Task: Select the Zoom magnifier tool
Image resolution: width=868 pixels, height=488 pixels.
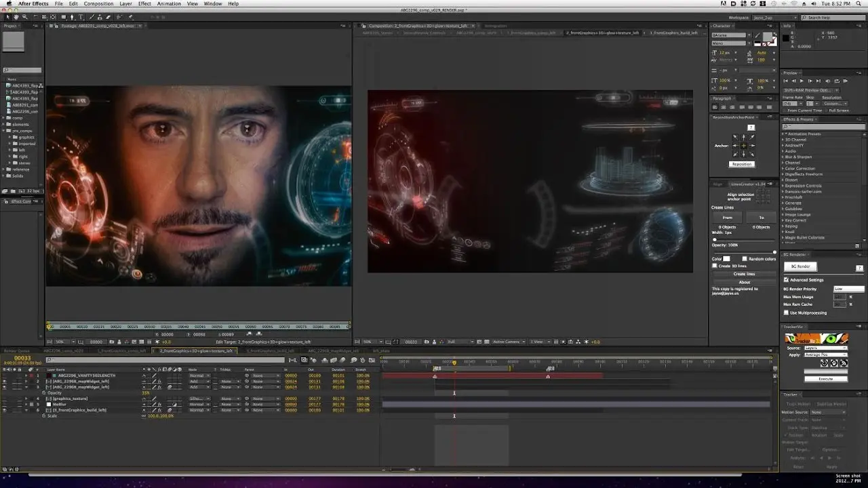Action: 25,17
